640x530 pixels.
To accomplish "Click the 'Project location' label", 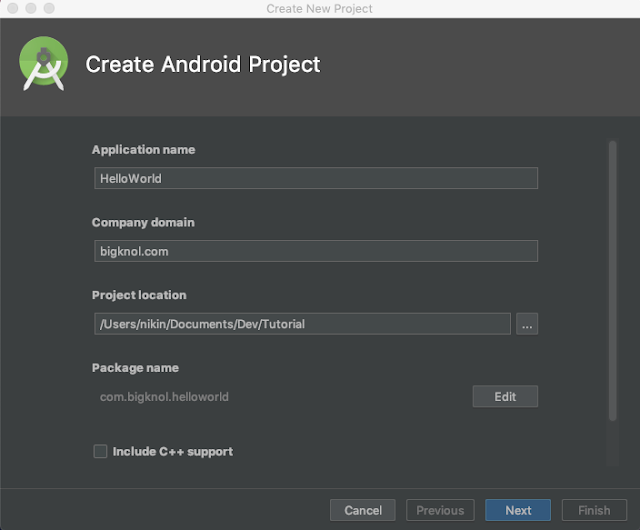I will point(139,295).
